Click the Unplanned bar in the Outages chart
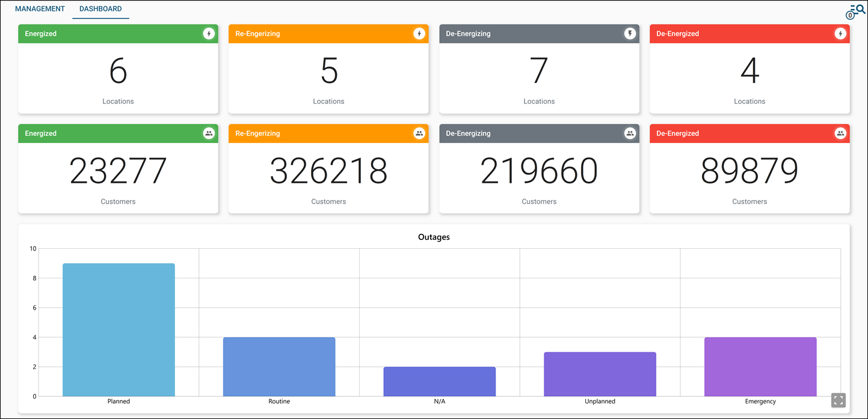Image resolution: width=868 pixels, height=419 pixels. click(600, 373)
